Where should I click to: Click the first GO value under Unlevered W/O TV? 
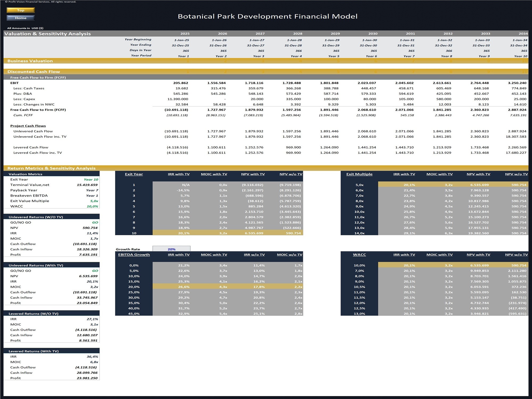[95, 222]
